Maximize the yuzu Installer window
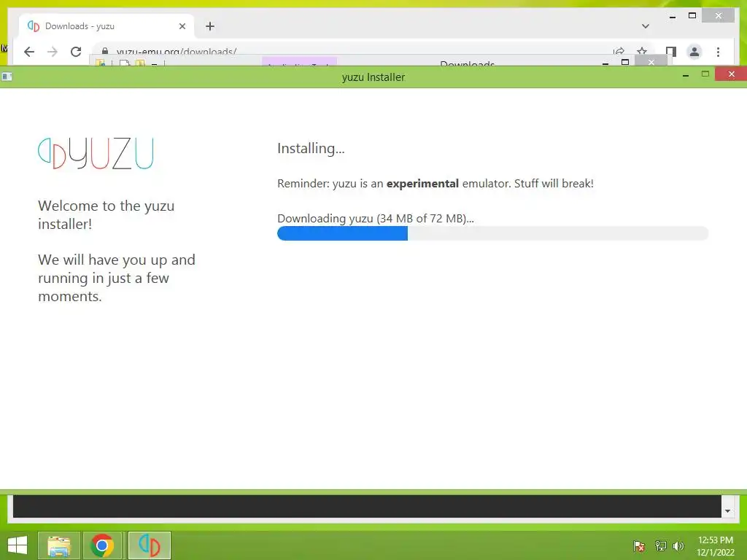The width and height of the screenshot is (747, 560). point(705,74)
